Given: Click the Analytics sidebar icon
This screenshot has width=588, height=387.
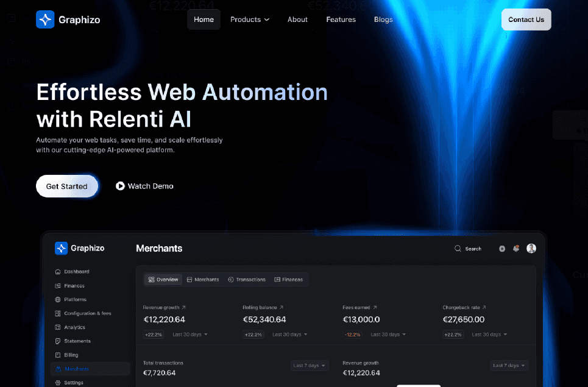Looking at the screenshot, I should (58, 327).
